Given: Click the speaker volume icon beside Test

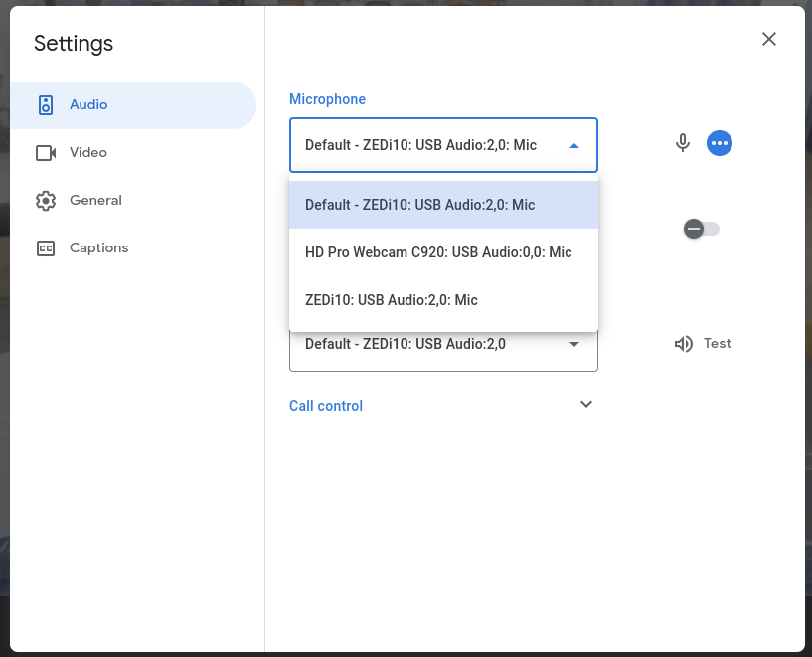Looking at the screenshot, I should click(x=683, y=344).
